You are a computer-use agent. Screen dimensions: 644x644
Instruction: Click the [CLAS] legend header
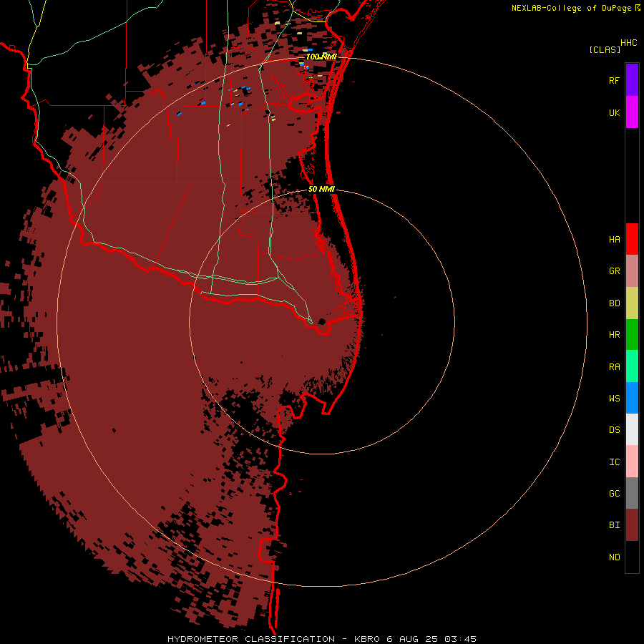click(x=605, y=49)
